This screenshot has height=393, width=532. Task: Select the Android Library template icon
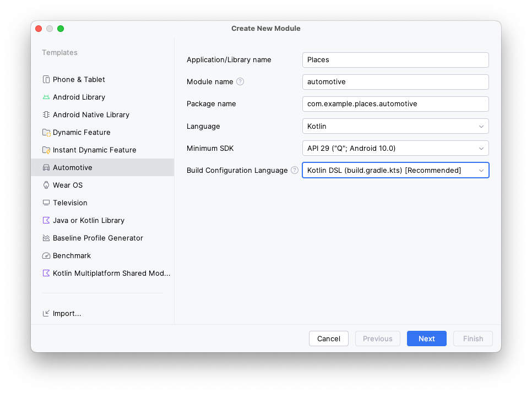pos(46,97)
